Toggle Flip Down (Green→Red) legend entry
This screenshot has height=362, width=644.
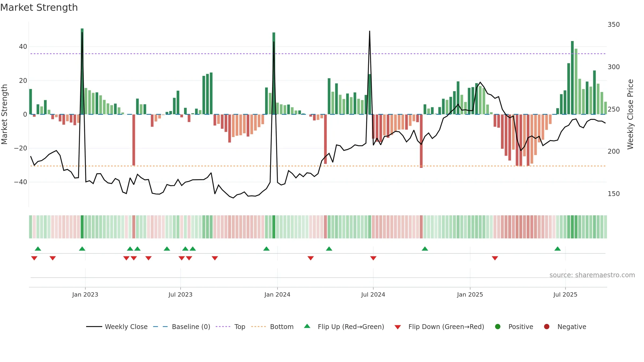(439, 327)
